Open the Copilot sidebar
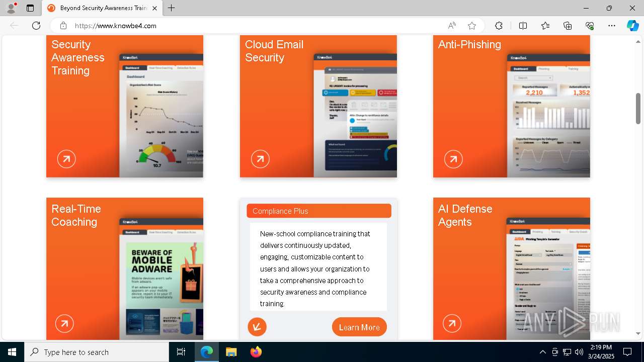The height and width of the screenshot is (362, 644). [632, 26]
